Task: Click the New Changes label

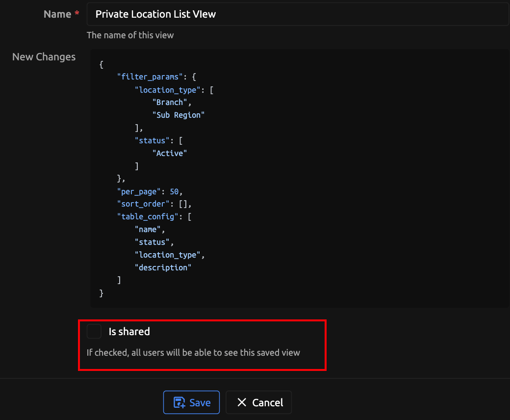Action: [44, 57]
